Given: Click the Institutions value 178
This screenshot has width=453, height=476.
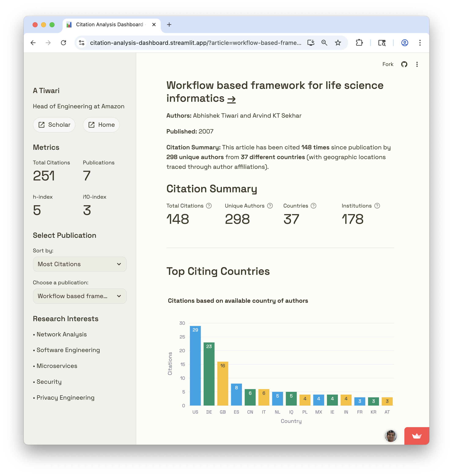Looking at the screenshot, I should (x=352, y=219).
